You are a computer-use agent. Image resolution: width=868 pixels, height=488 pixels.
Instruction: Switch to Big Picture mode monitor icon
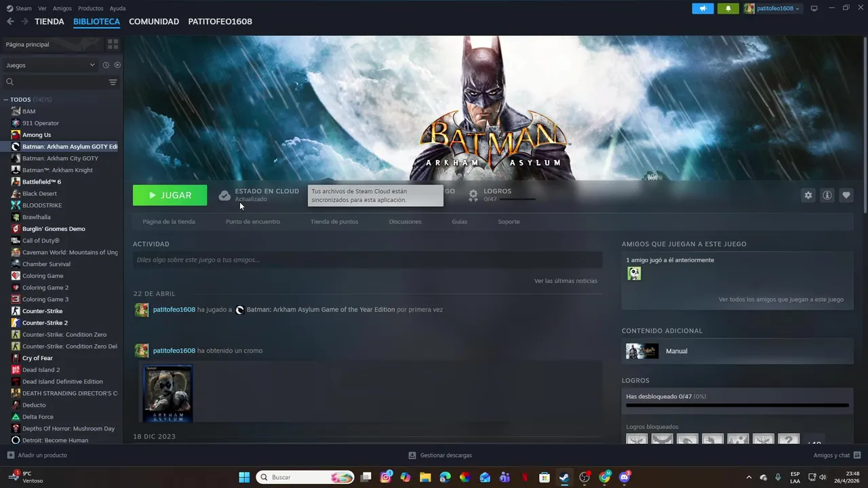(x=814, y=8)
